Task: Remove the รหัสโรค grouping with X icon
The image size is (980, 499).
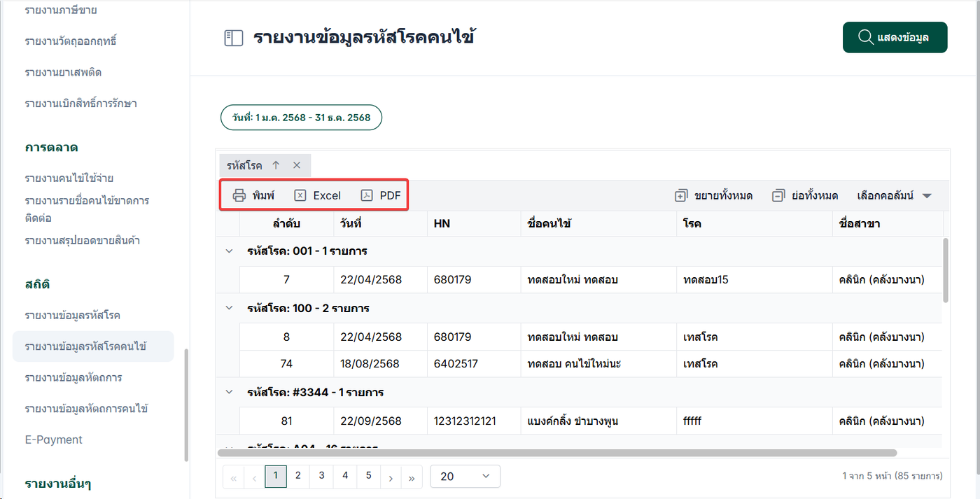Action: (x=297, y=166)
